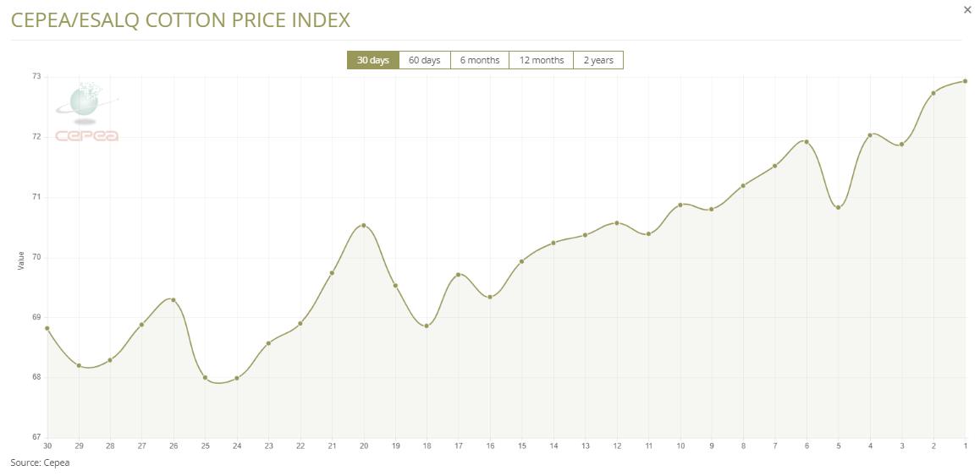Click the CEPEA/ESALQ Cotton Price Index title
980x476 pixels.
pos(180,20)
